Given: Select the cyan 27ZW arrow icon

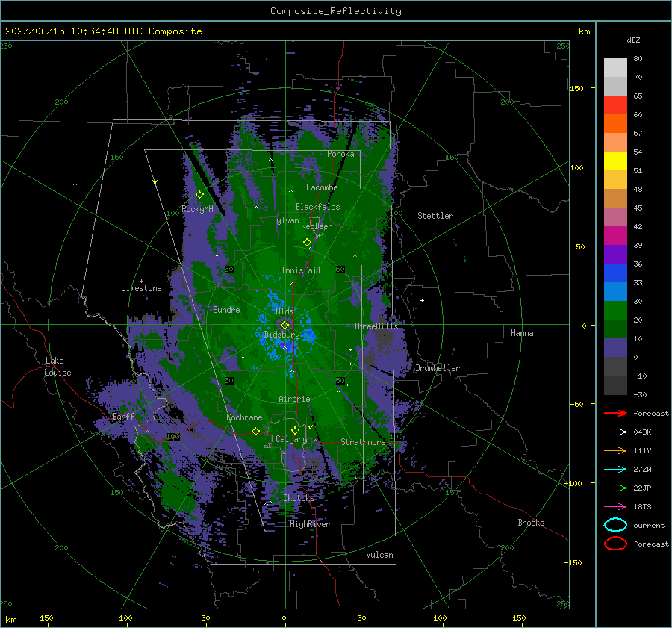Looking at the screenshot, I should click(x=615, y=470).
